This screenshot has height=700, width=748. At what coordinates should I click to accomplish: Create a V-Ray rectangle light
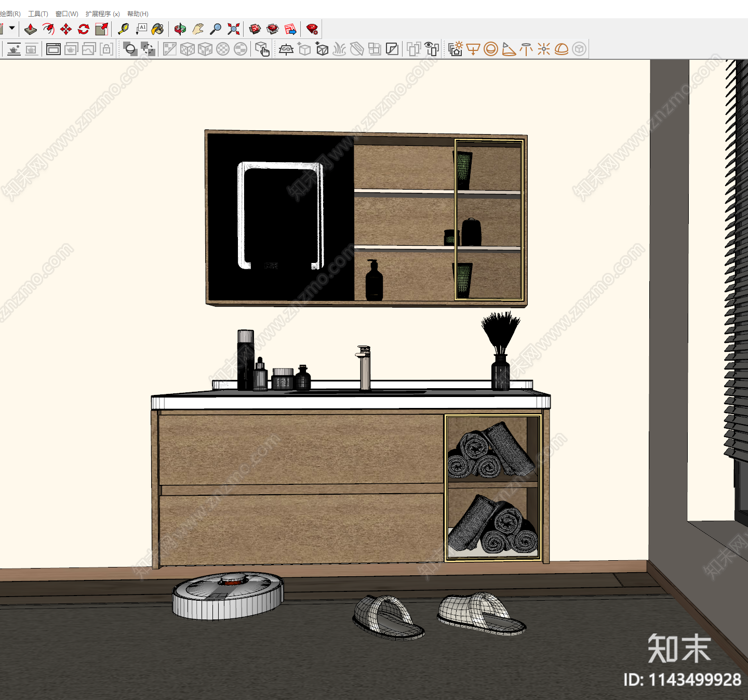pos(473,49)
